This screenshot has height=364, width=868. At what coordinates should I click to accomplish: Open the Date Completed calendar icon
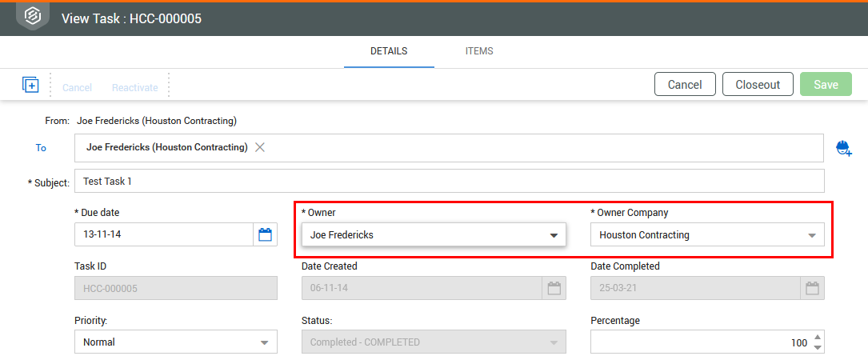coord(812,289)
